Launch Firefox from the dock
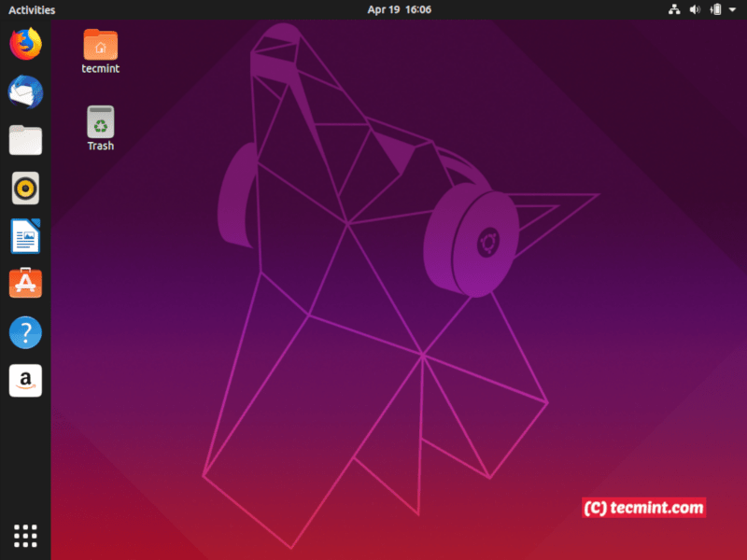Viewport: 747px width, 560px height. coord(26,44)
